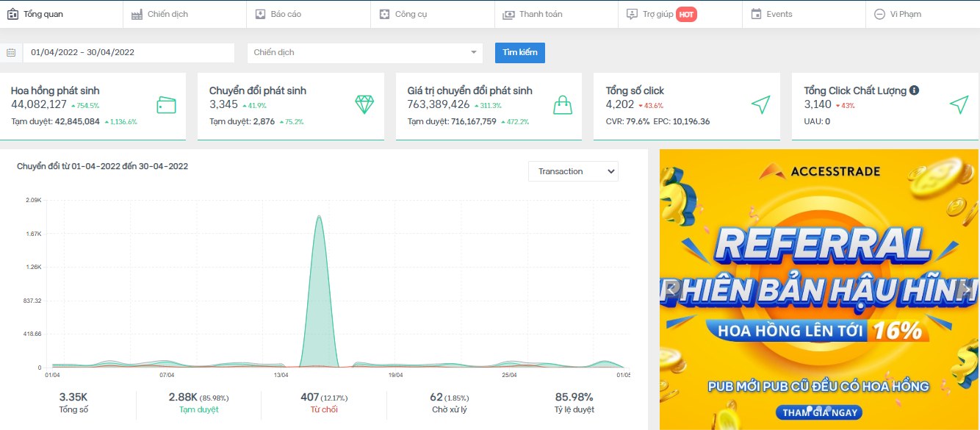This screenshot has height=430, width=980.
Task: Click the diamond icon in Chuyển đổi phát sinh card
Action: [364, 105]
